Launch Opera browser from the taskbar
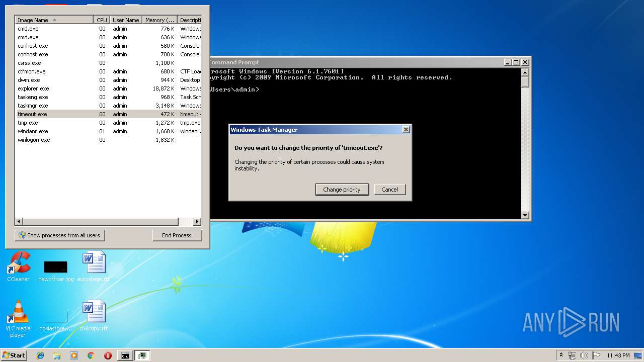Image resolution: width=644 pixels, height=362 pixels. point(108,355)
